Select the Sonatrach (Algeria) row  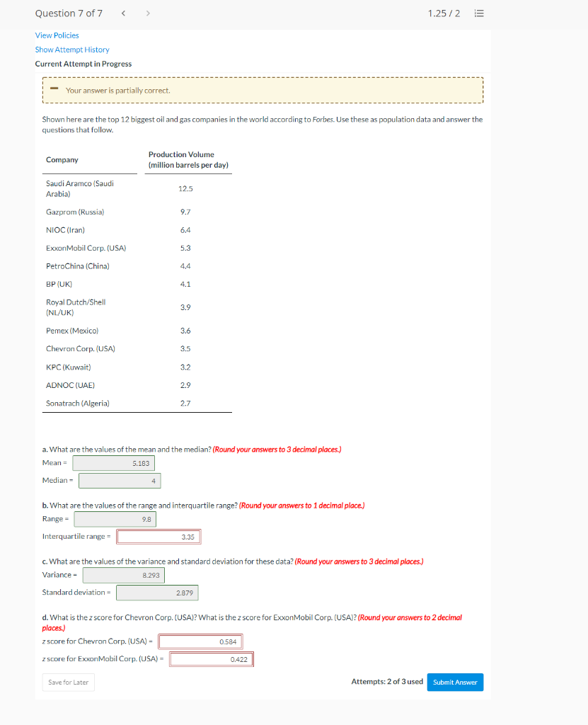tap(137, 403)
